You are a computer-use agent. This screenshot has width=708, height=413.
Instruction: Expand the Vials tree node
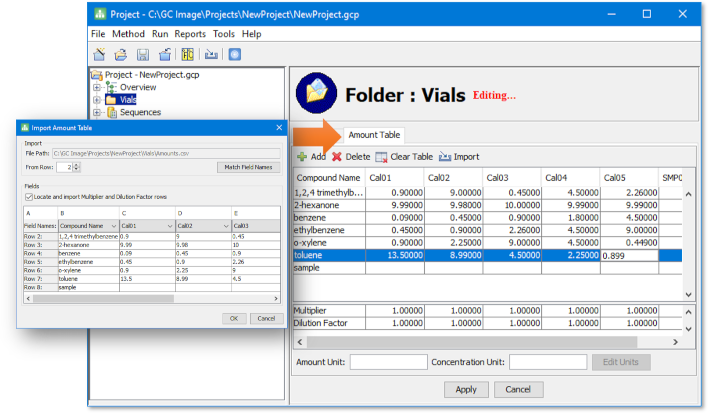[97, 100]
